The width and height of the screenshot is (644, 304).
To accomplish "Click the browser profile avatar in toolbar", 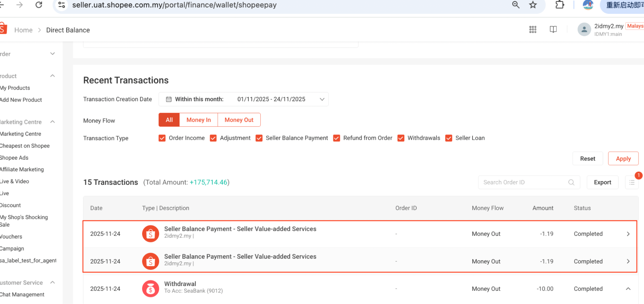I will (x=588, y=5).
